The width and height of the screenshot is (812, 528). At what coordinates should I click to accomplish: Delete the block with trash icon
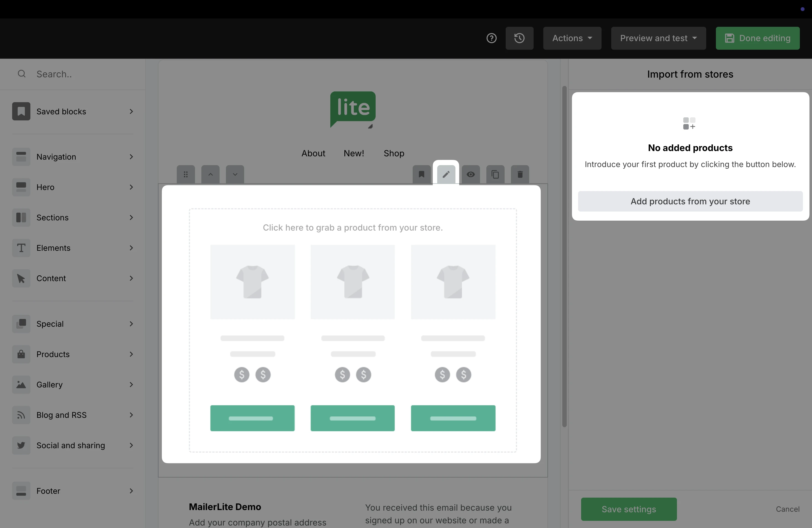pos(520,174)
